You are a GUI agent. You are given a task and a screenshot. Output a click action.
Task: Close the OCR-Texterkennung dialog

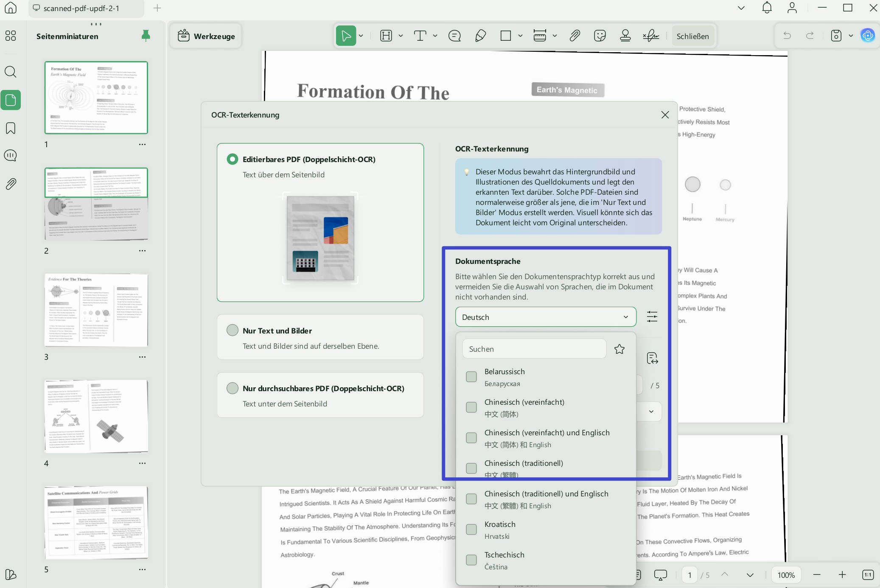(x=665, y=115)
